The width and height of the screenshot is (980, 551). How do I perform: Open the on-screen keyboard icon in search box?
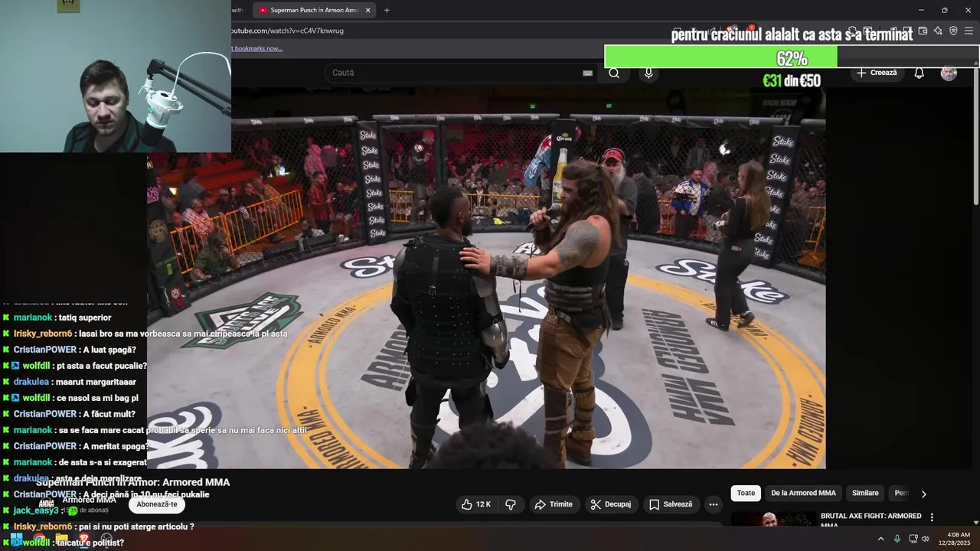pyautogui.click(x=587, y=73)
